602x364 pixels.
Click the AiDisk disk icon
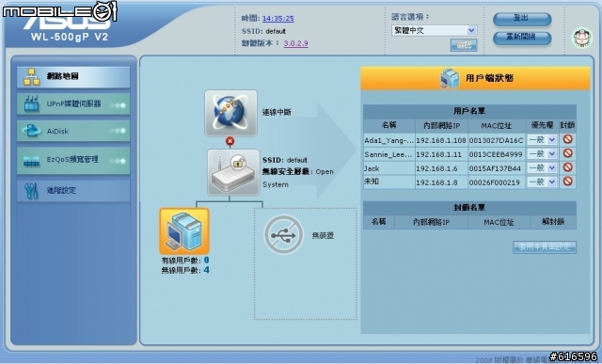click(31, 131)
